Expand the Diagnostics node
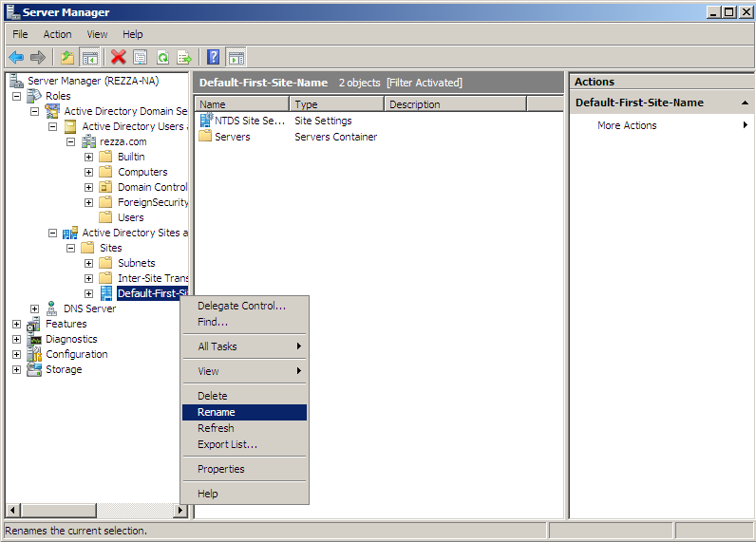 [x=16, y=339]
